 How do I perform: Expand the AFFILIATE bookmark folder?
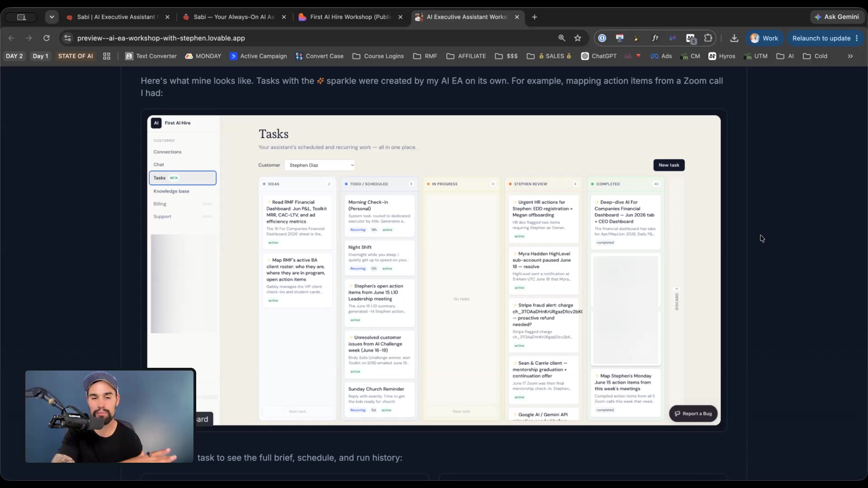tap(466, 56)
